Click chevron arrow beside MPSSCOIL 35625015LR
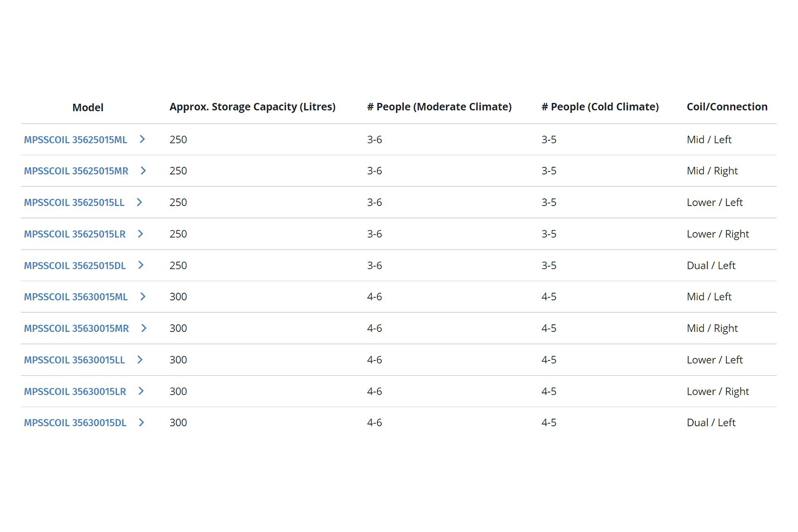Screen dimensions: 798x532 [x=141, y=234]
